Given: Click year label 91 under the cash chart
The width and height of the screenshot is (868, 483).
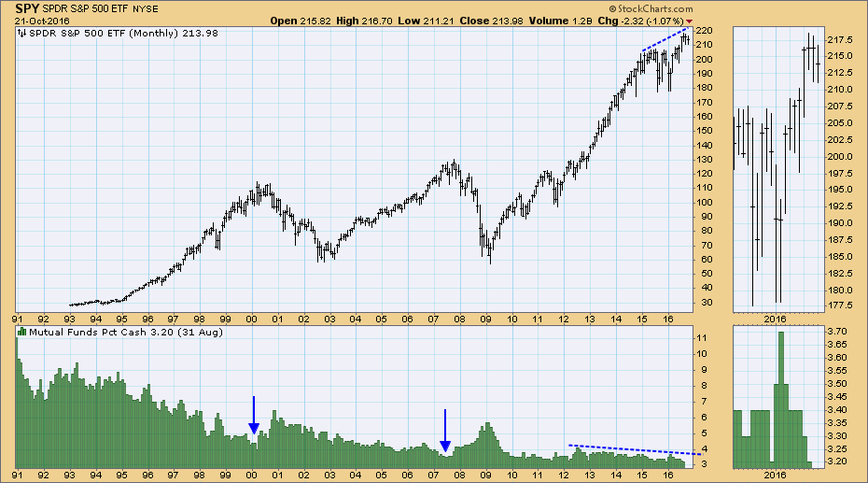Looking at the screenshot, I should coord(17,476).
